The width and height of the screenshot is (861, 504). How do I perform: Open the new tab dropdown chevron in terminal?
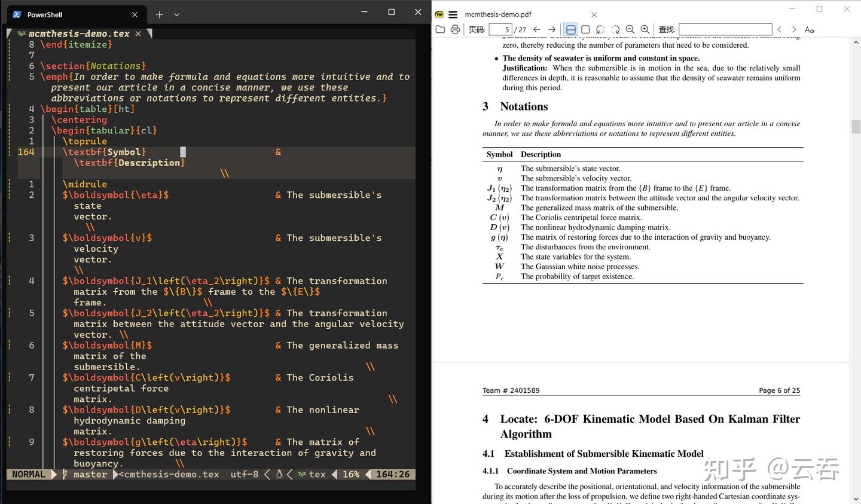176,14
